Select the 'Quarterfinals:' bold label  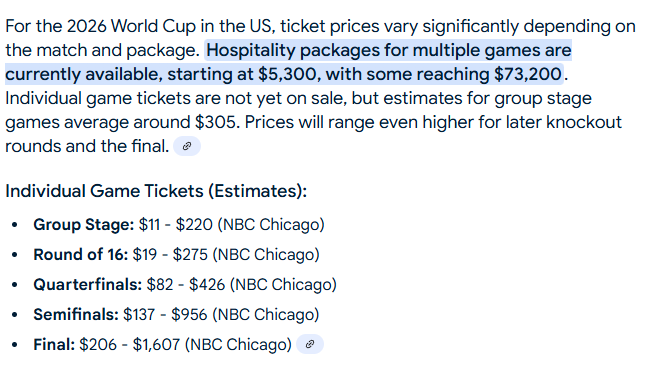[x=88, y=285]
